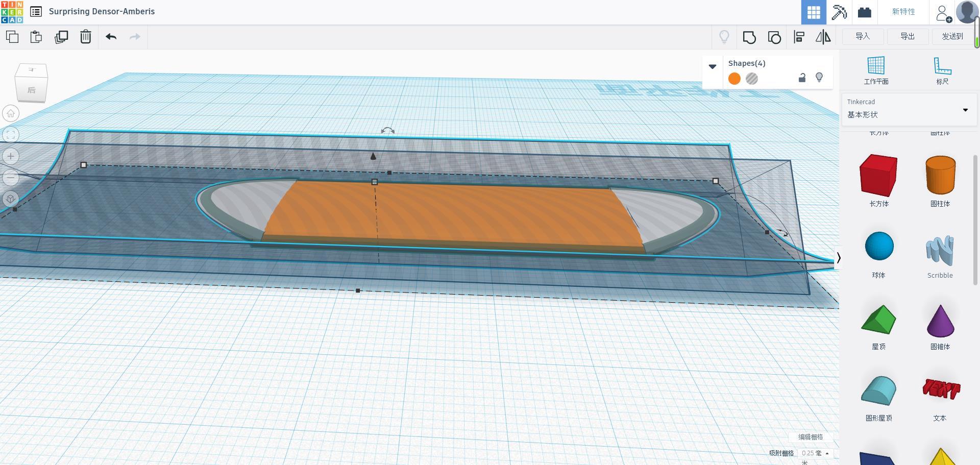Pick the orange solid color swatch
This screenshot has height=465, width=980.
734,79
